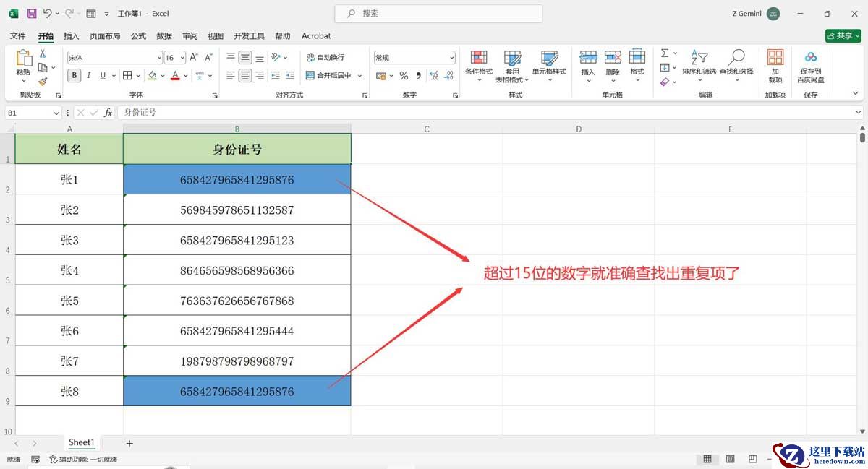868x469 pixels.
Task: Click the AutoSum sigma icon
Action: (665, 53)
